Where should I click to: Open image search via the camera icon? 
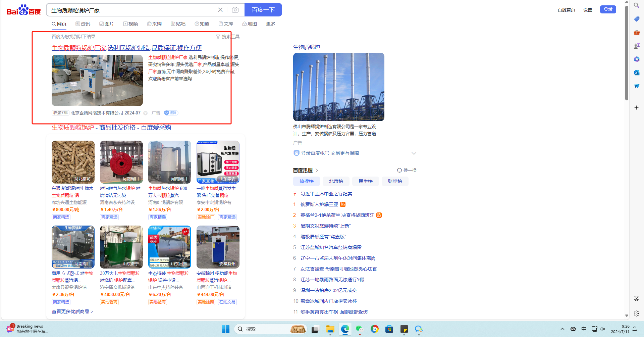[x=235, y=10]
